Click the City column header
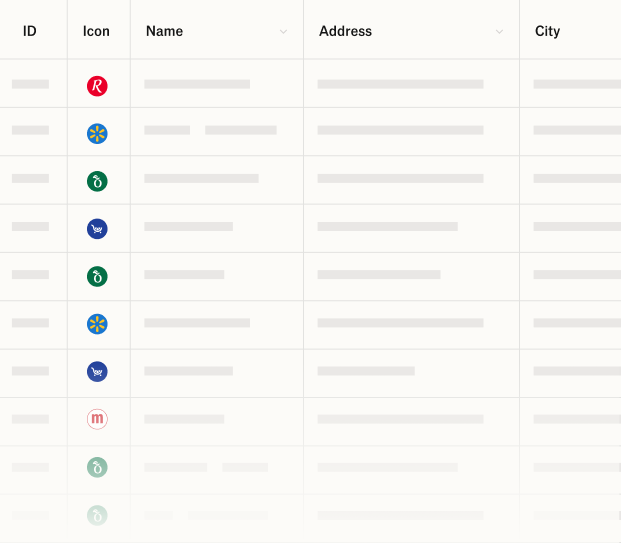621x543 pixels. 547,31
